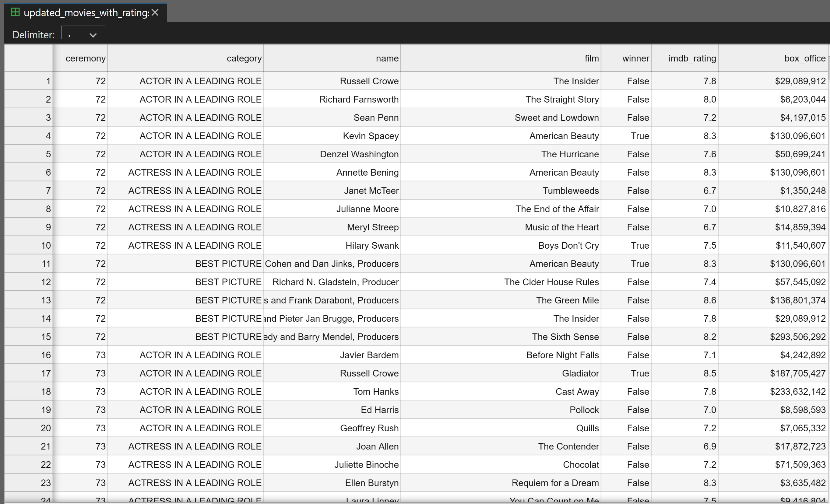Viewport: 830px width, 504px height.
Task: Click the box_office cell $4,197,015
Action: [773, 117]
